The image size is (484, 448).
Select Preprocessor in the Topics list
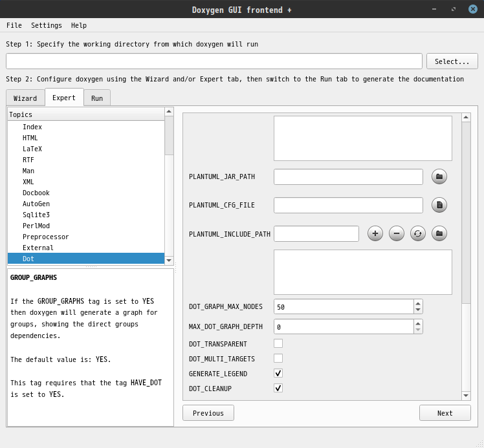pyautogui.click(x=45, y=237)
